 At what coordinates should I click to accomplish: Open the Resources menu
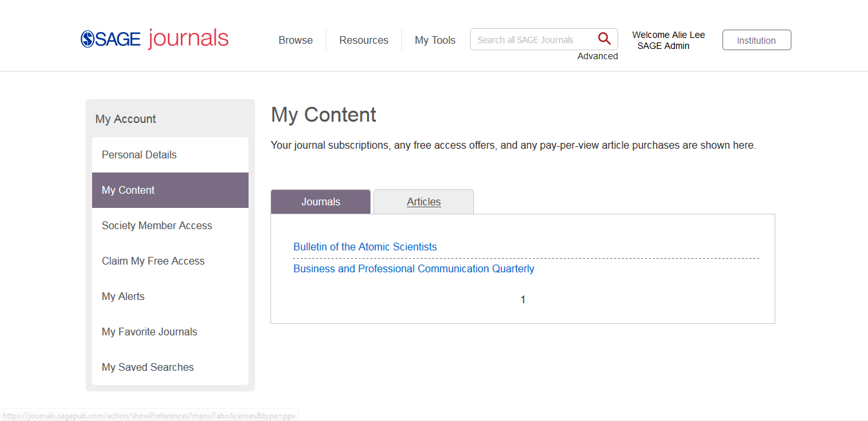point(364,40)
